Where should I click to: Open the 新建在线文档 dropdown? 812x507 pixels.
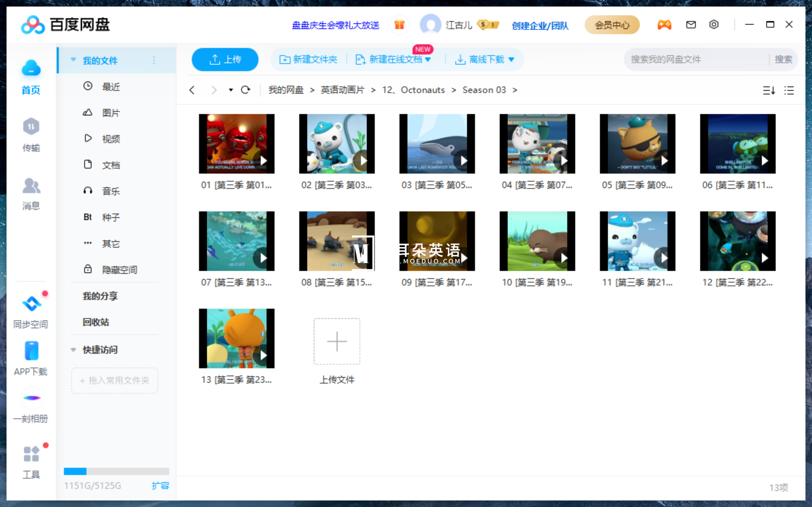[429, 59]
